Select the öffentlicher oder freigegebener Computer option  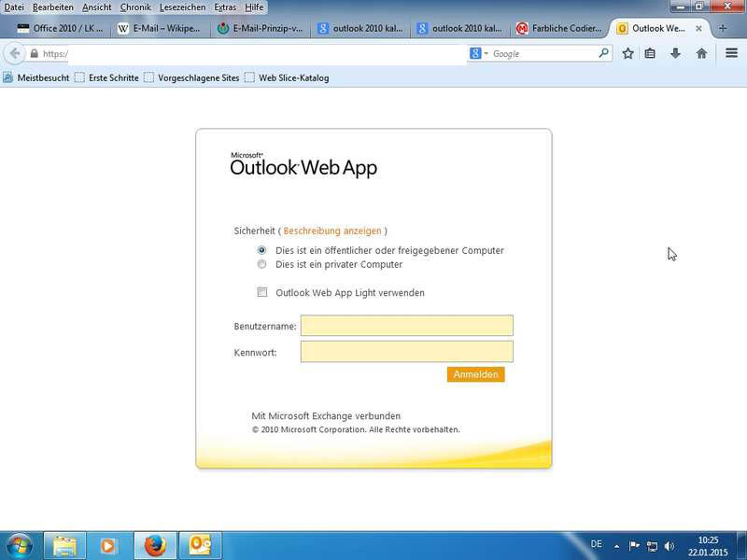click(x=261, y=250)
